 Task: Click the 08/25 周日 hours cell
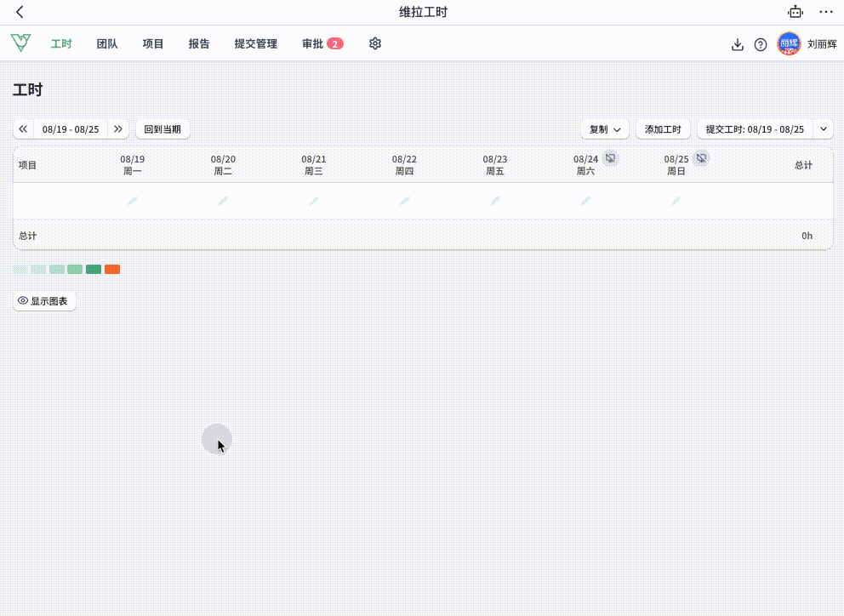676,201
